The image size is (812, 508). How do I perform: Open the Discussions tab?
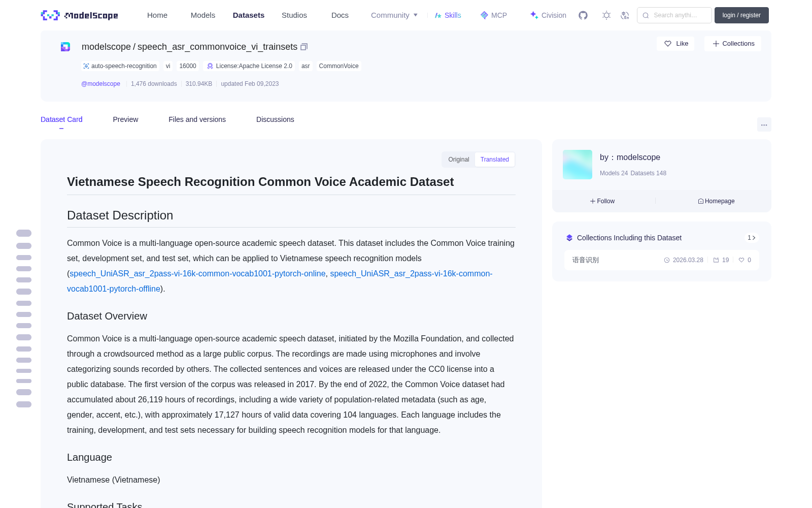275,119
